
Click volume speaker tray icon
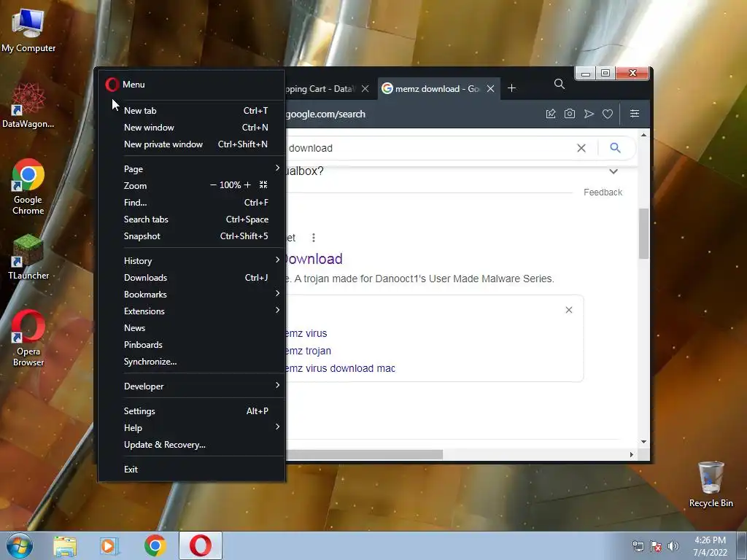pyautogui.click(x=673, y=546)
